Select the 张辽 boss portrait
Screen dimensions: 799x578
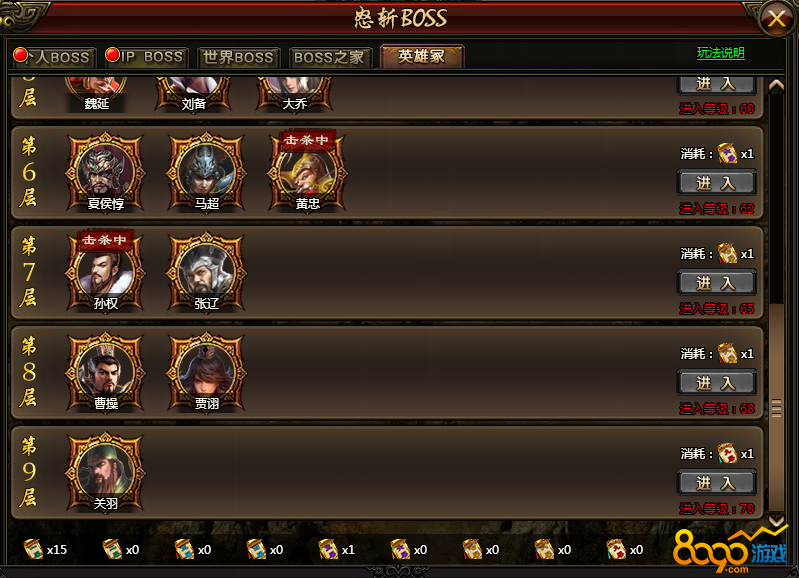point(206,273)
